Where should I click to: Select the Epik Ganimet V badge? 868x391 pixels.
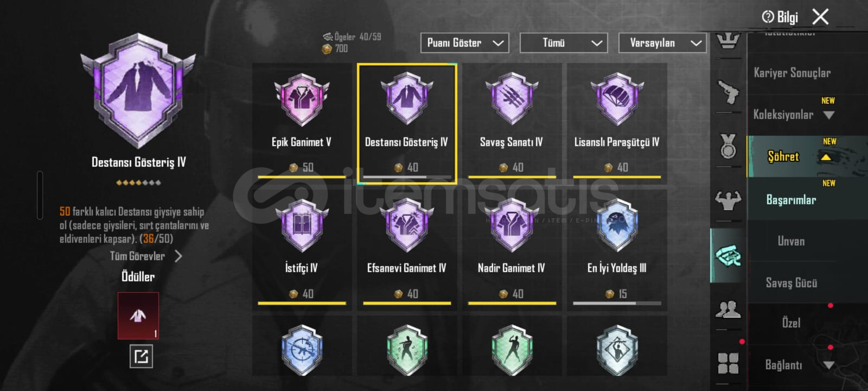pos(301,121)
